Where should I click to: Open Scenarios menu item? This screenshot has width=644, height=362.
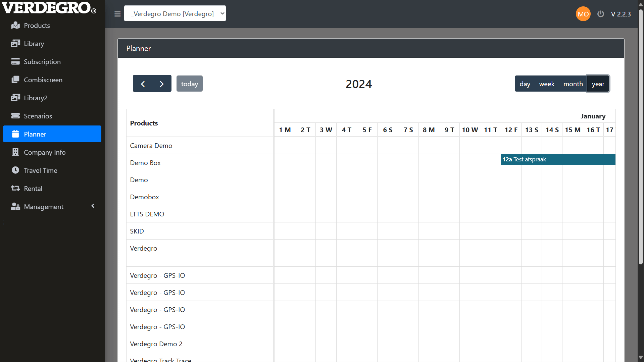(52, 116)
